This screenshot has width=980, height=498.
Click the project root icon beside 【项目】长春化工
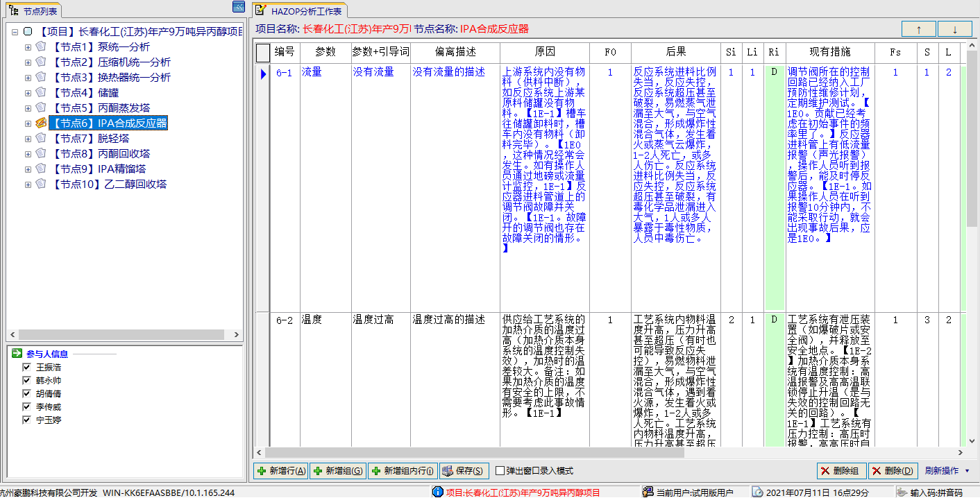click(x=28, y=32)
